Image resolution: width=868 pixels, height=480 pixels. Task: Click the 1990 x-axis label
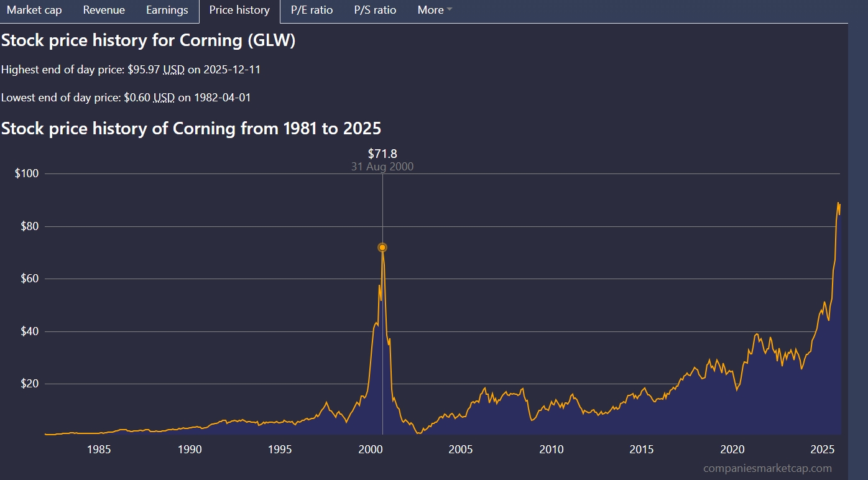[x=190, y=450]
